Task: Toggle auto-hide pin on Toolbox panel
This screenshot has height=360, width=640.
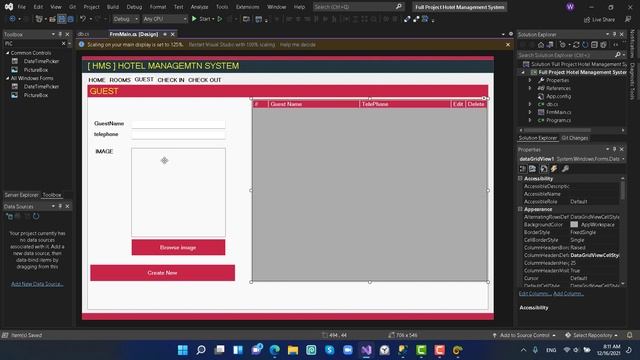Action: point(60,34)
